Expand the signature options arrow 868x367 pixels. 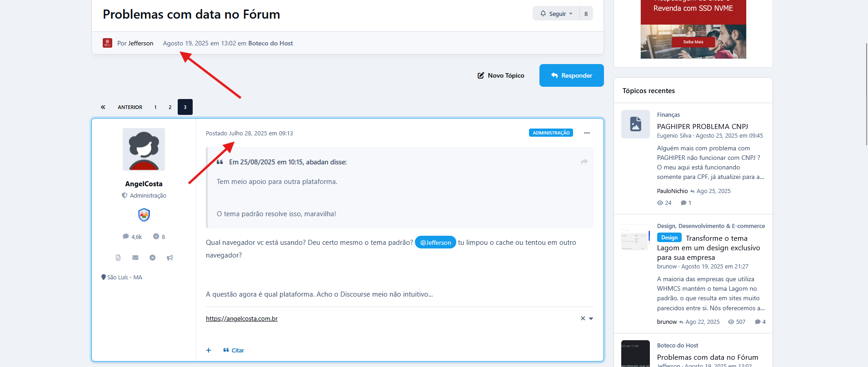pyautogui.click(x=591, y=318)
